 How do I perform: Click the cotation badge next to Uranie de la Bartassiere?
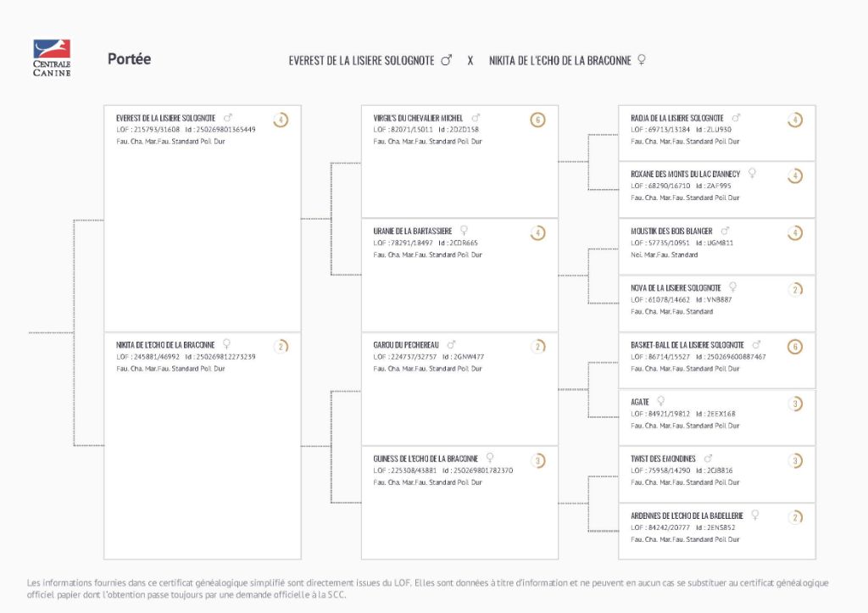537,232
